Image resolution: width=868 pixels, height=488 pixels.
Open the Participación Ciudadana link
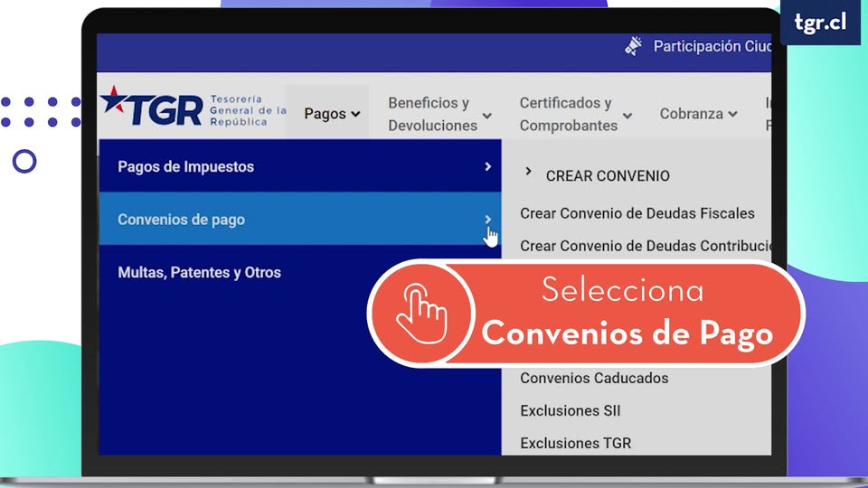click(x=712, y=46)
